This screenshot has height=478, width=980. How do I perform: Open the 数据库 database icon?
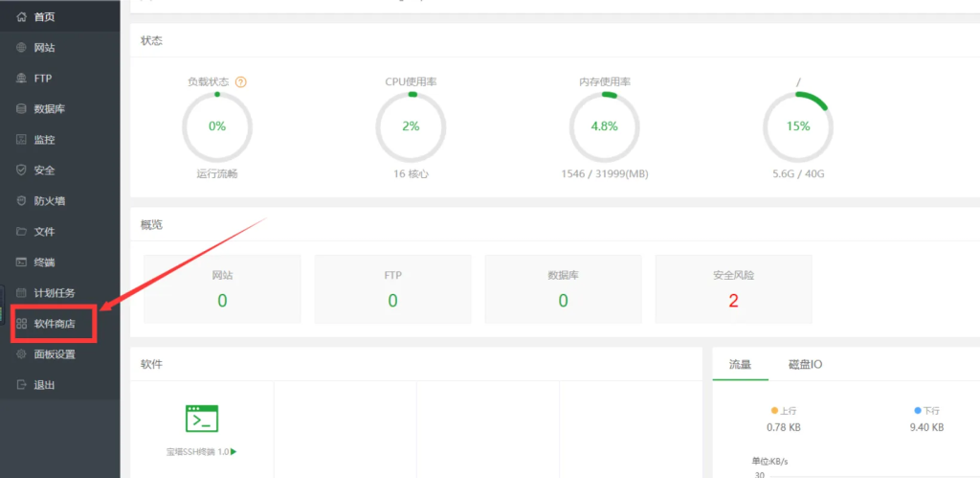[x=22, y=109]
